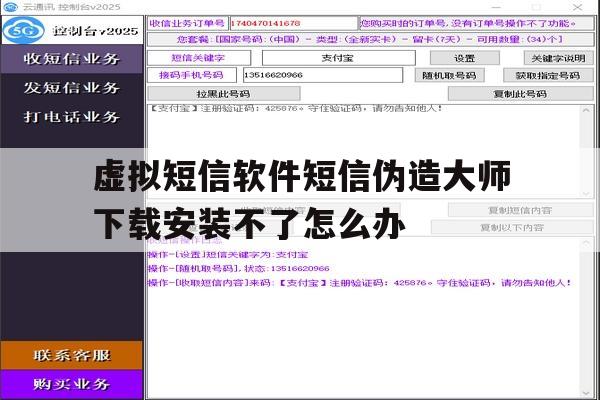
Task: Click the 收信业务订单号 label
Action: [188, 23]
